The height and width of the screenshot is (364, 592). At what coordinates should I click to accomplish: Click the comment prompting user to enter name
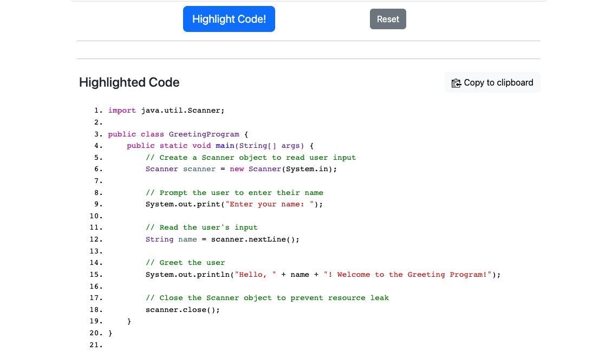(x=234, y=193)
